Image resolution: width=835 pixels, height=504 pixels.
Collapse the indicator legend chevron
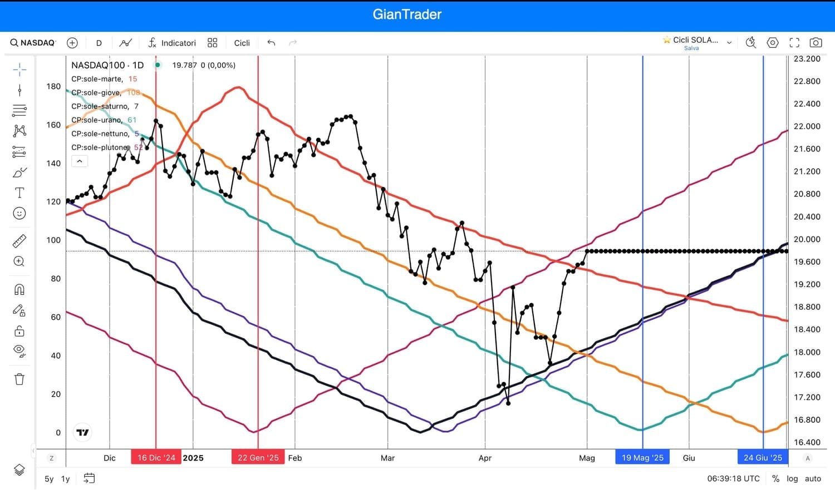pos(80,161)
